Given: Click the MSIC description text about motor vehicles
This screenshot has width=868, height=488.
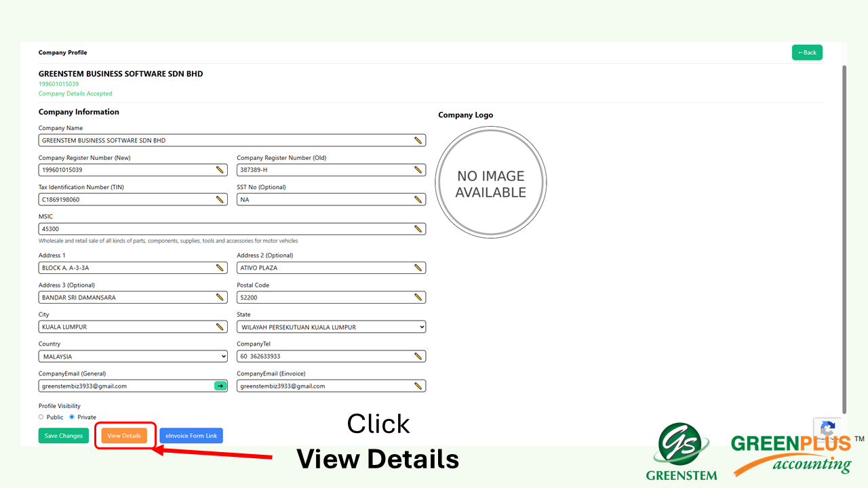Looking at the screenshot, I should [168, 241].
